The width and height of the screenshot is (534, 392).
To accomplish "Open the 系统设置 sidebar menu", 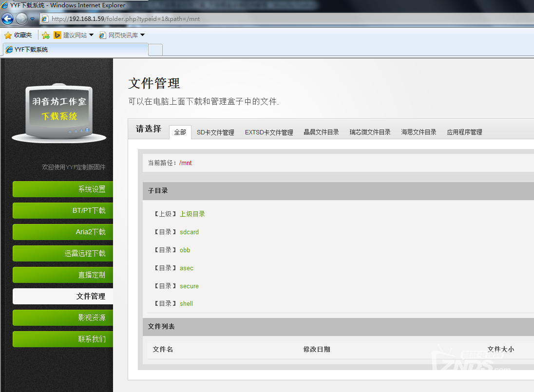I will pos(63,189).
